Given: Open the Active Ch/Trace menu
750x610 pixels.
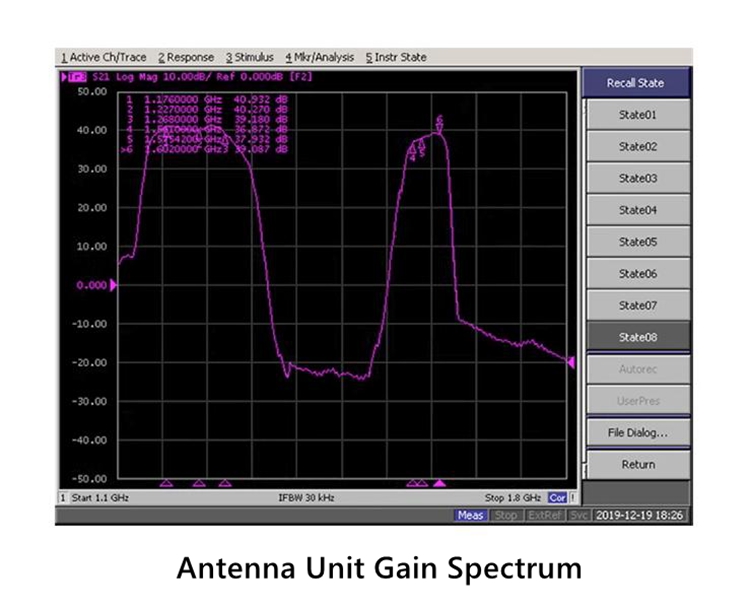Looking at the screenshot, I should point(103,57).
